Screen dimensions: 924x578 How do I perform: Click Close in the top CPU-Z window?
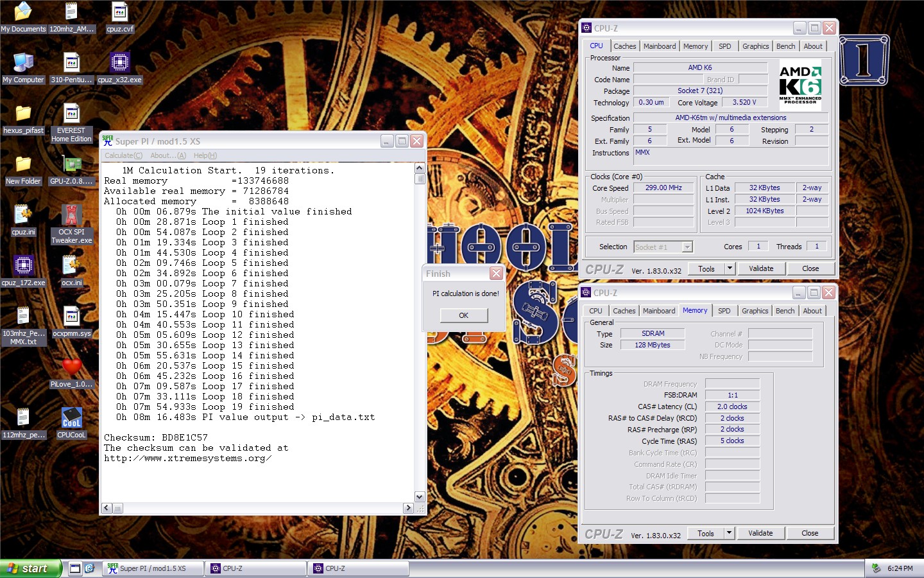tap(810, 269)
